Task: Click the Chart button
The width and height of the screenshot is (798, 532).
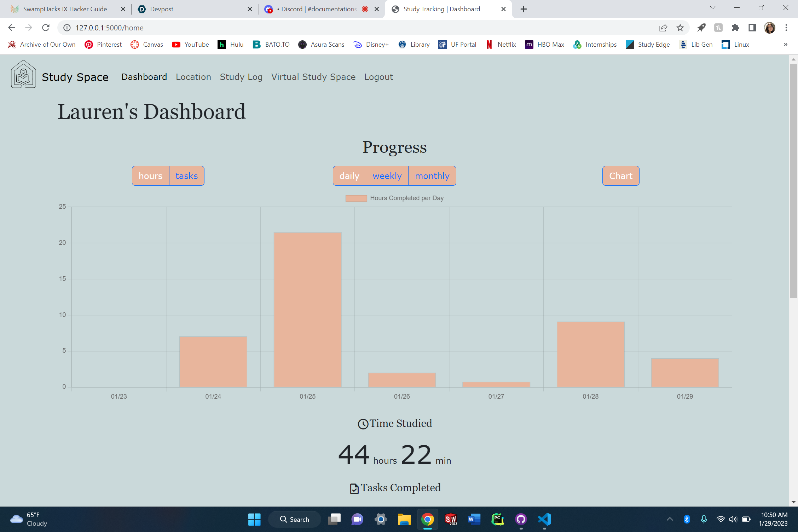Action: point(620,176)
